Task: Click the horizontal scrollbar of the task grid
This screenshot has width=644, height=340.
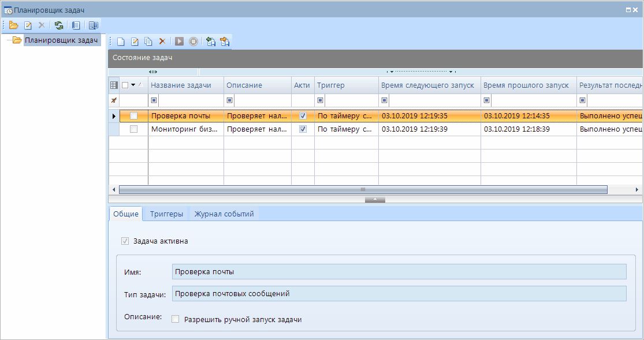Action: click(363, 189)
